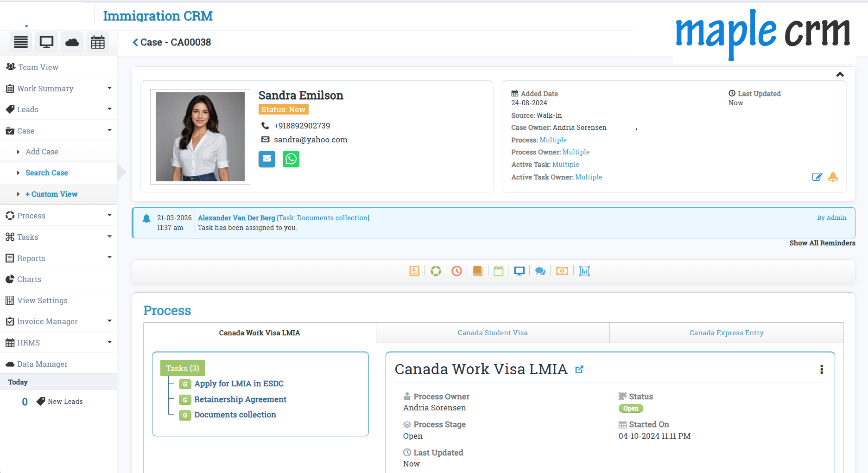868x473 pixels.
Task: Open the list view icon in the top toolbar
Action: coord(21,42)
